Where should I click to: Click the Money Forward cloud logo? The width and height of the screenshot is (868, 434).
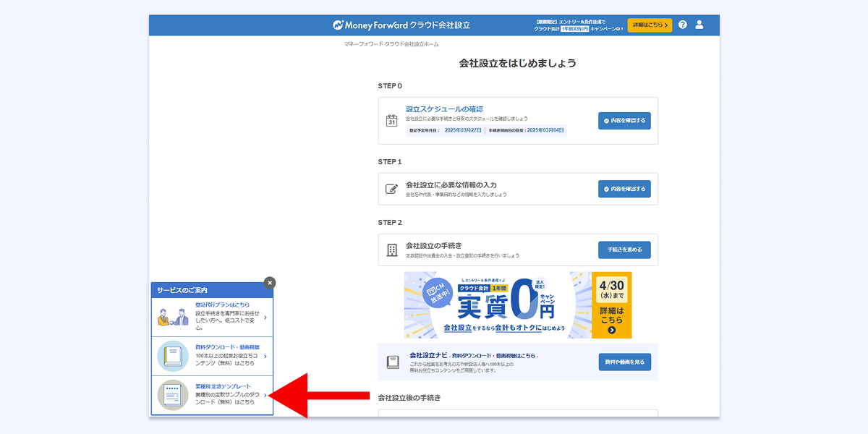click(x=401, y=25)
